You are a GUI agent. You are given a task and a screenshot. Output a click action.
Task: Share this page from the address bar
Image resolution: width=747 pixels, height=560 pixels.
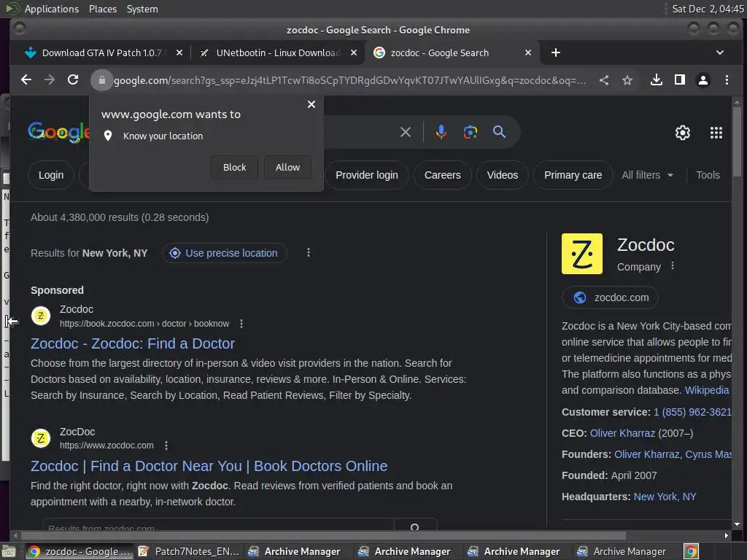tap(603, 80)
